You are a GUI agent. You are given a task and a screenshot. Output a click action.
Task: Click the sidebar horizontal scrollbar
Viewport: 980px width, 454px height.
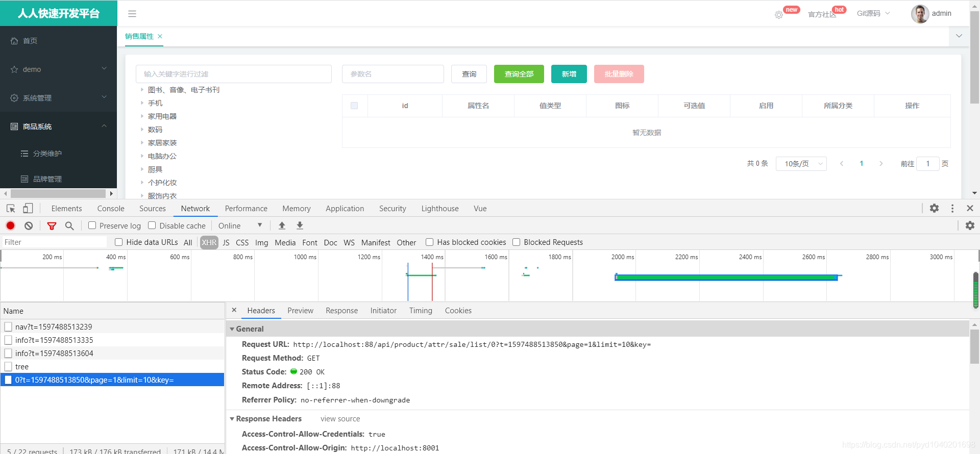point(58,193)
